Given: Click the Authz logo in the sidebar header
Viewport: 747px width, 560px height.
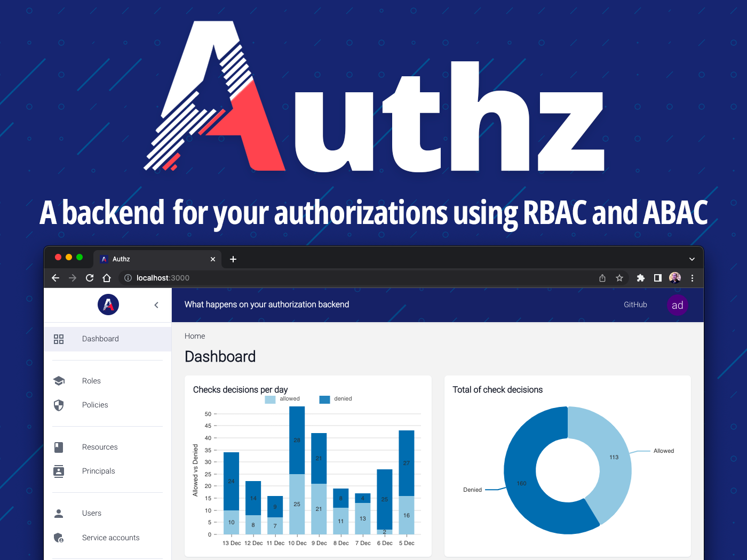Looking at the screenshot, I should pyautogui.click(x=108, y=305).
